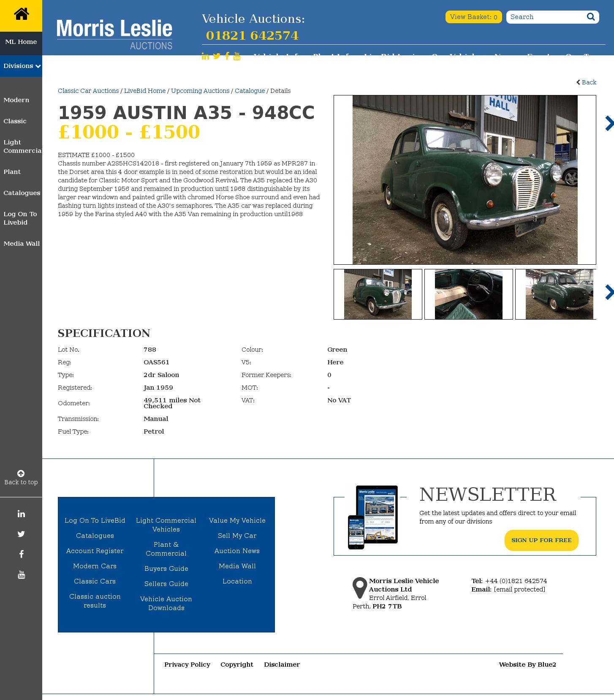Screen dimensions: 614x700
Task: Select Classic in sidebar menu
Action: pos(15,121)
